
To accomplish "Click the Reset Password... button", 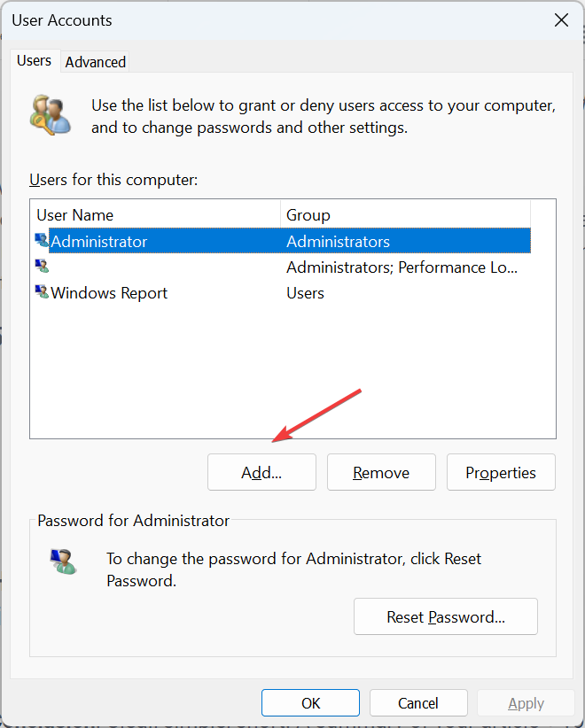I will 445,617.
